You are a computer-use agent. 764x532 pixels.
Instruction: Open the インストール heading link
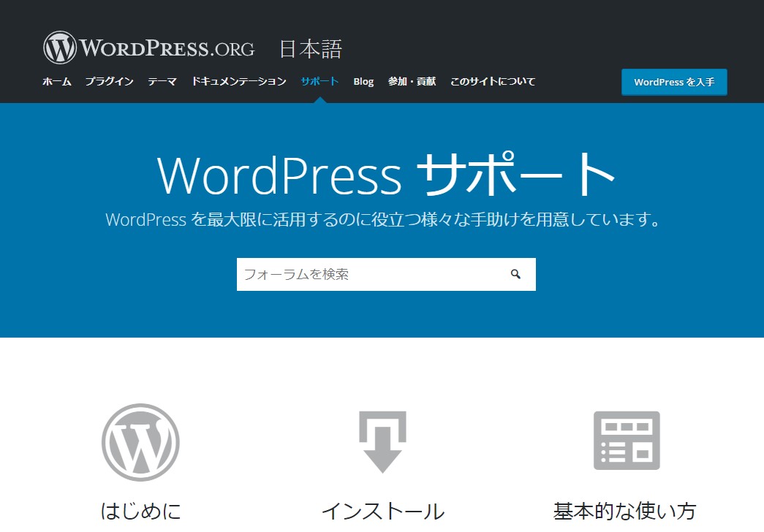pos(383,511)
